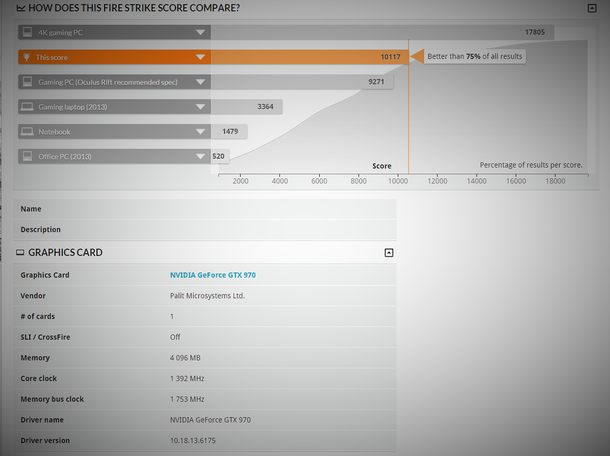Click the Palit Microsystems Ltd. vendor value
This screenshot has width=610, height=456.
click(207, 296)
